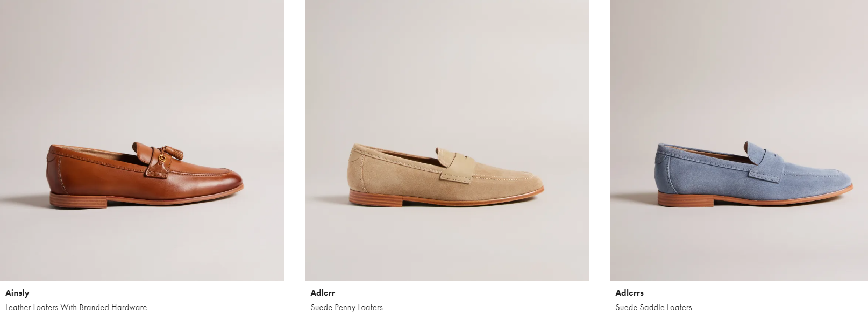868x316 pixels.
Task: Click 'Leather Loafers With Branded Hardware' description
Action: tap(76, 307)
